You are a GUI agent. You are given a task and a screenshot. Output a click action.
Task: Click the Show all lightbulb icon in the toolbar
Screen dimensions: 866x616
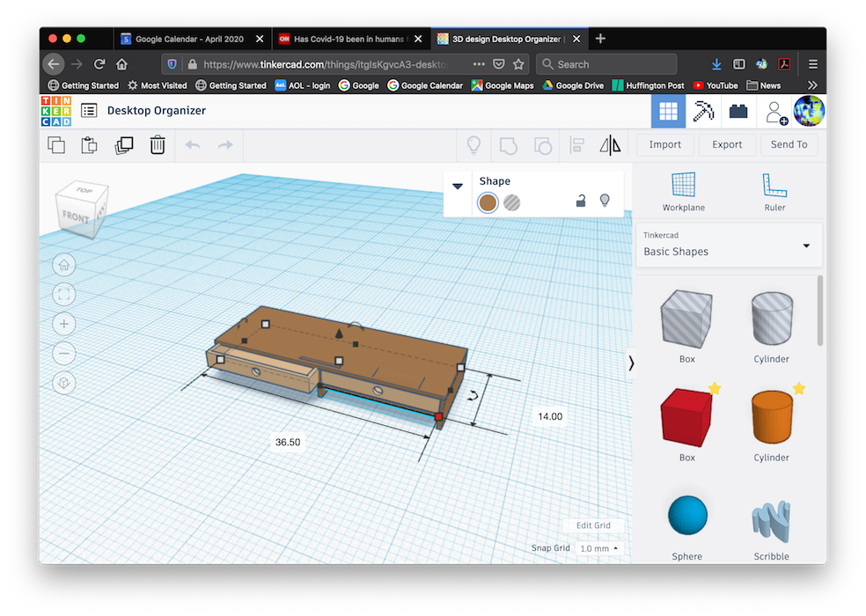(473, 145)
